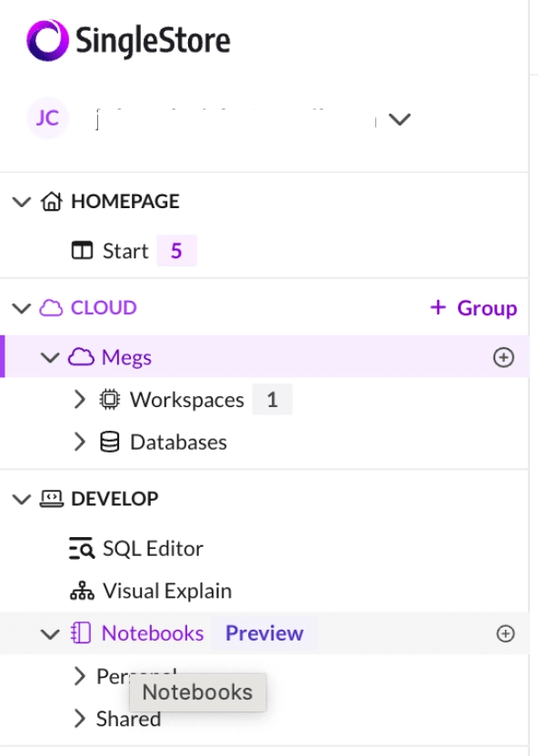
Task: Click the SingleStore logo icon
Action: point(47,41)
